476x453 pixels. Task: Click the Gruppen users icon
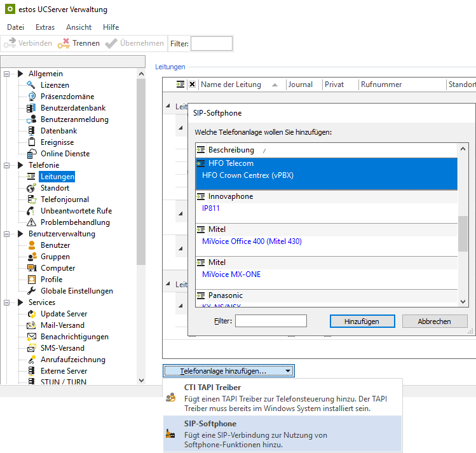pyautogui.click(x=31, y=257)
